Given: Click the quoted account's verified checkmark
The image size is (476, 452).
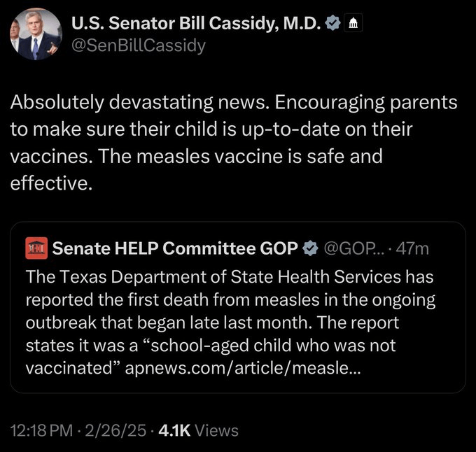Looking at the screenshot, I should [309, 248].
